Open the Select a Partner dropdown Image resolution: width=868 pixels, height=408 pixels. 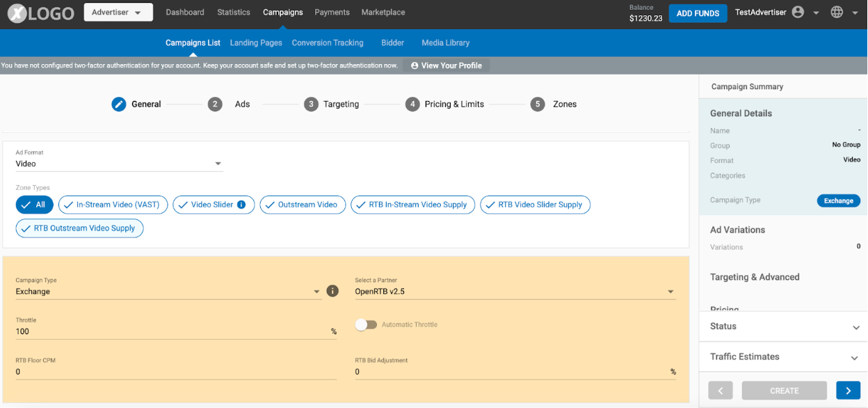670,291
